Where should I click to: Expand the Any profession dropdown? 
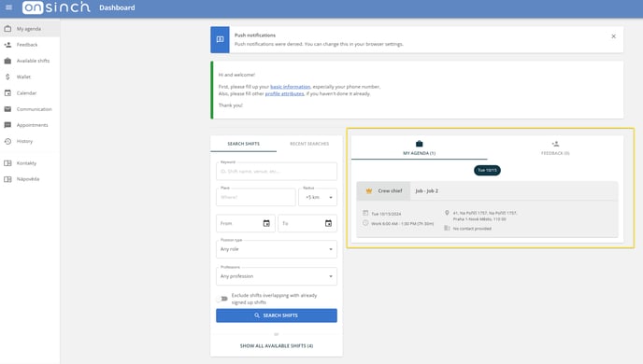(277, 276)
